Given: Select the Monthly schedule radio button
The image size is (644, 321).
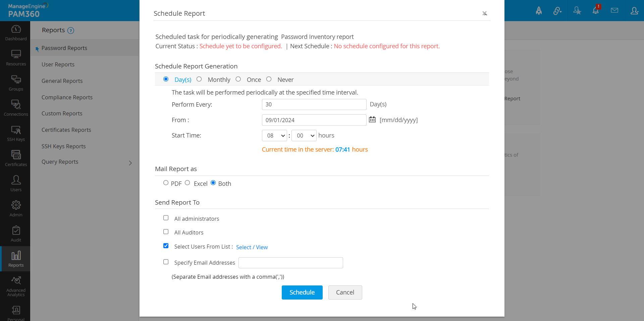Looking at the screenshot, I should tap(199, 79).
